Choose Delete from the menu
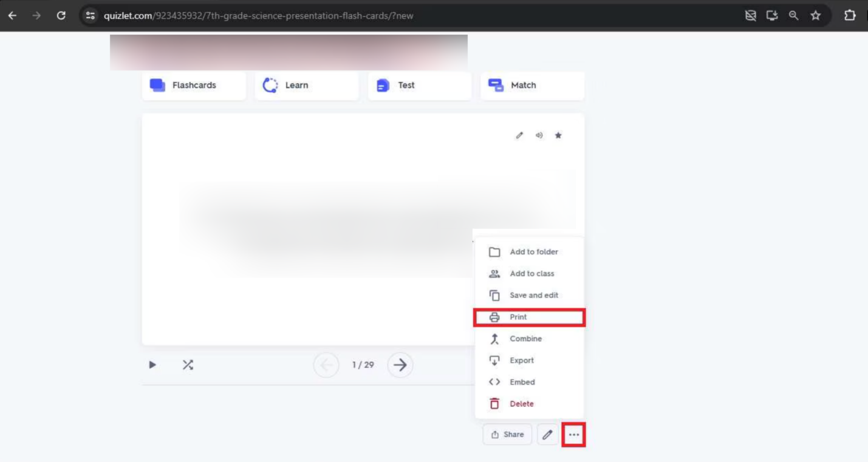The width and height of the screenshot is (868, 462). 529,404
